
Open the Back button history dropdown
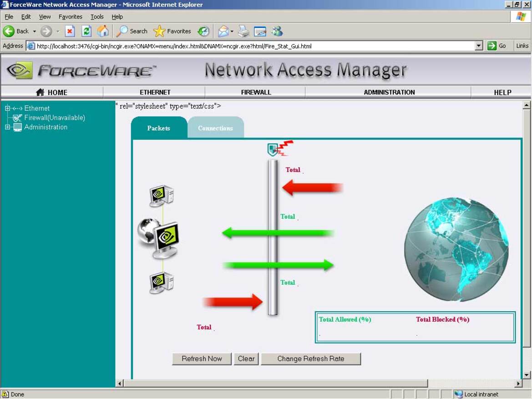(34, 31)
